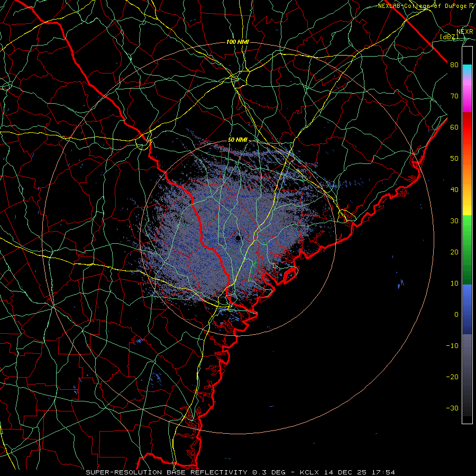
Task: Click the [dBZ] units label
Action: 450,37
